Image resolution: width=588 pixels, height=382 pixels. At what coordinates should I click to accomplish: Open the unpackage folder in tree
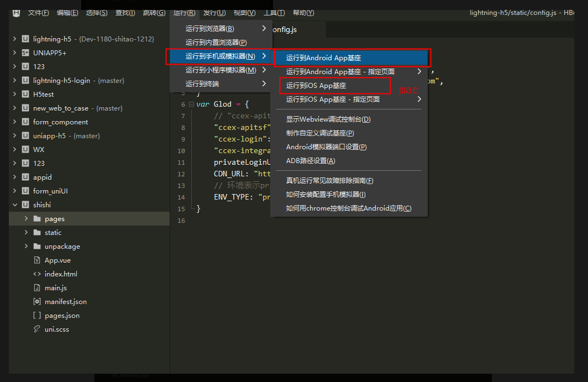pyautogui.click(x=62, y=247)
